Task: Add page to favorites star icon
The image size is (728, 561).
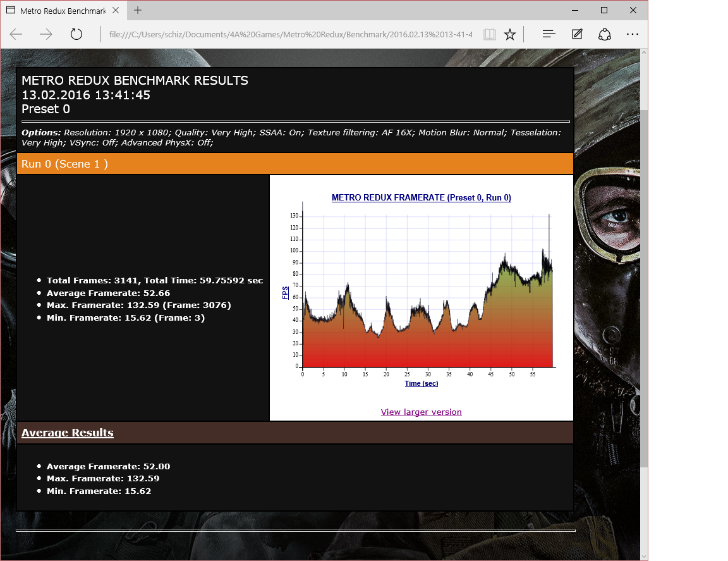Action: (x=510, y=34)
